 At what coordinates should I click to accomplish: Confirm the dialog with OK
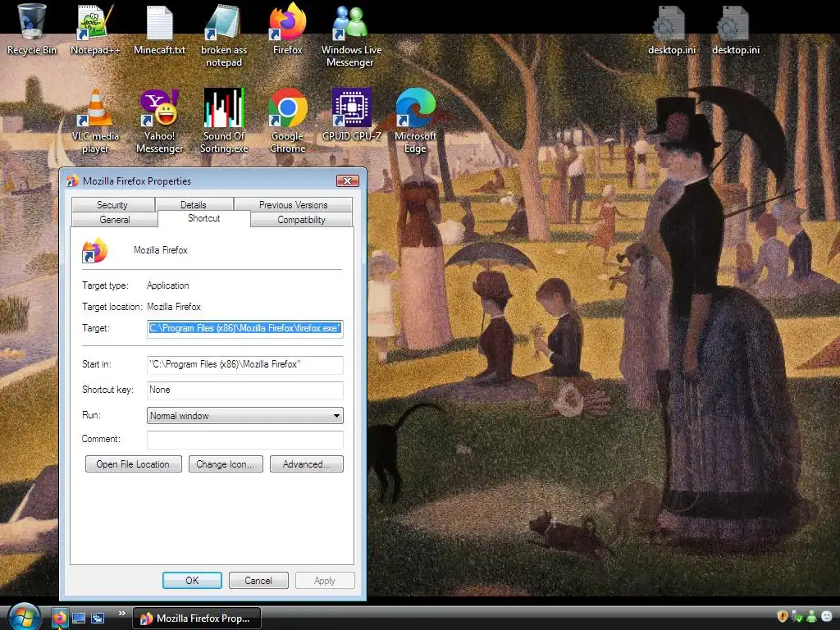click(x=192, y=581)
